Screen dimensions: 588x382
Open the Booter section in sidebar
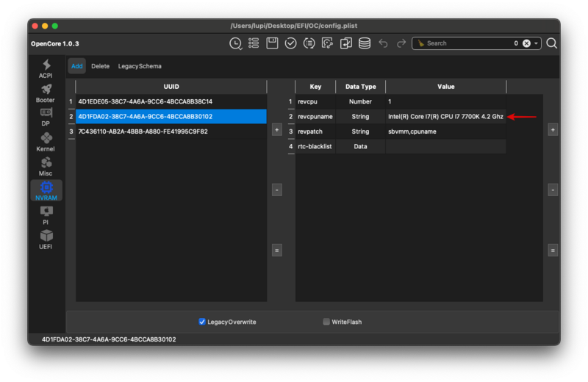(46, 93)
